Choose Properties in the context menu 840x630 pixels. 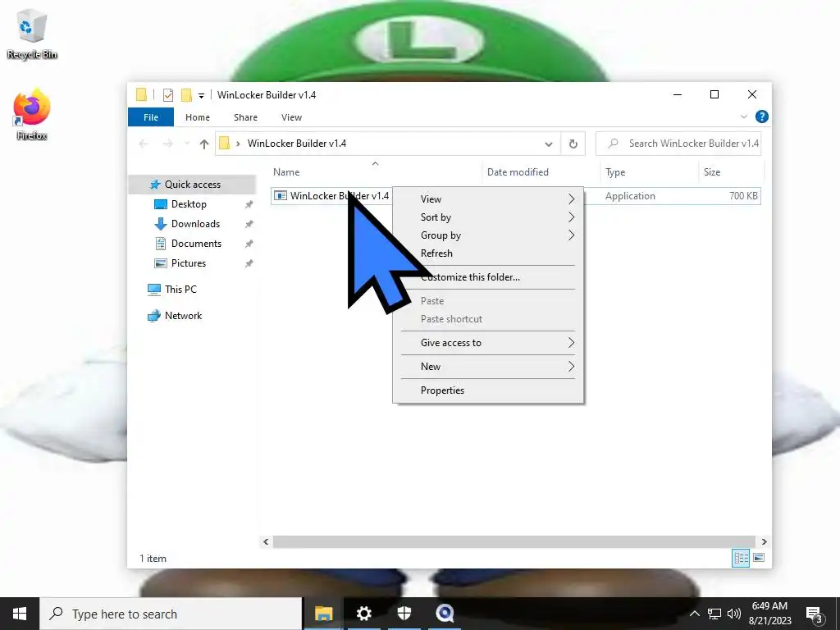488,390
